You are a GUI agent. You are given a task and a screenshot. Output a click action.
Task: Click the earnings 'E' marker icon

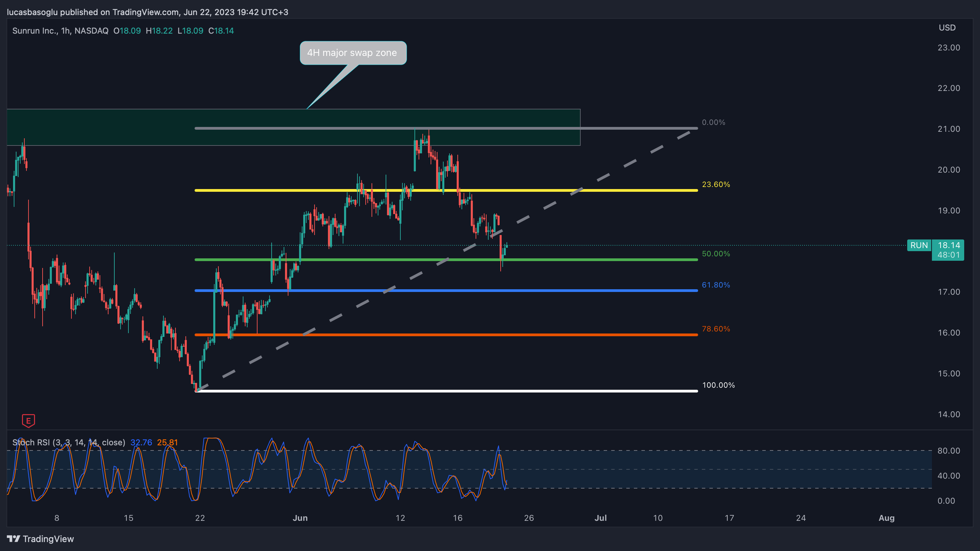click(x=29, y=421)
